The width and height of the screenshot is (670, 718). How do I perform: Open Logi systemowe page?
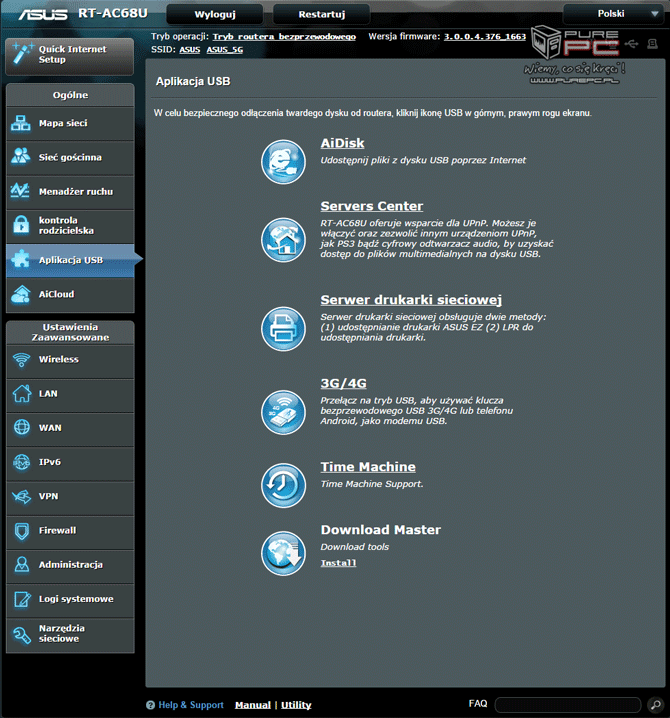click(x=70, y=599)
